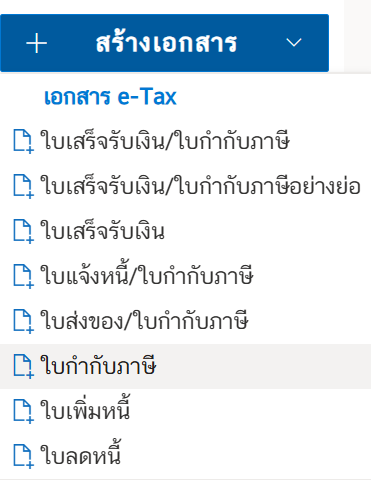The height and width of the screenshot is (483, 371).
Task: Click document icon beside ใบเสร็จรับเงิน/ใบกำกับภาษีอย่างย่อ
Action: (23, 186)
